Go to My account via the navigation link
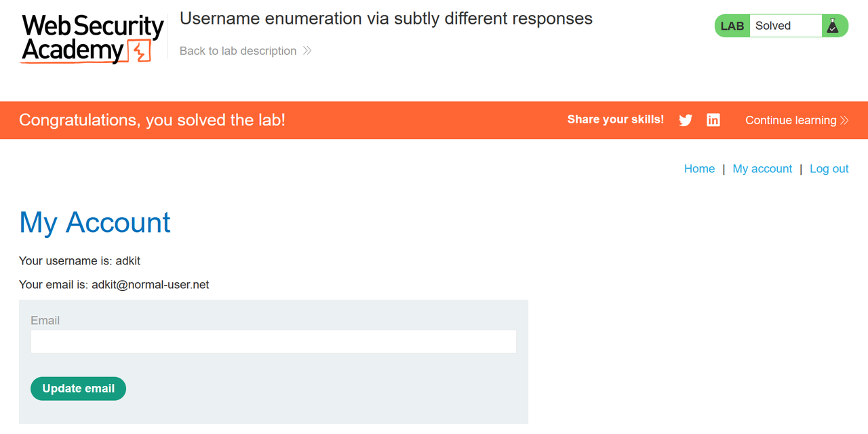This screenshot has width=868, height=434. pyautogui.click(x=762, y=168)
